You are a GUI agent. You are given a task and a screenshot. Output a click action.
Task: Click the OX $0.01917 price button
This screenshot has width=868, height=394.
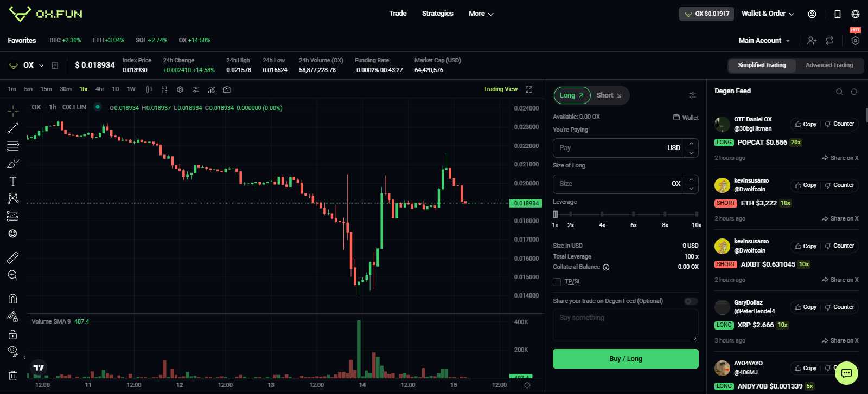707,14
